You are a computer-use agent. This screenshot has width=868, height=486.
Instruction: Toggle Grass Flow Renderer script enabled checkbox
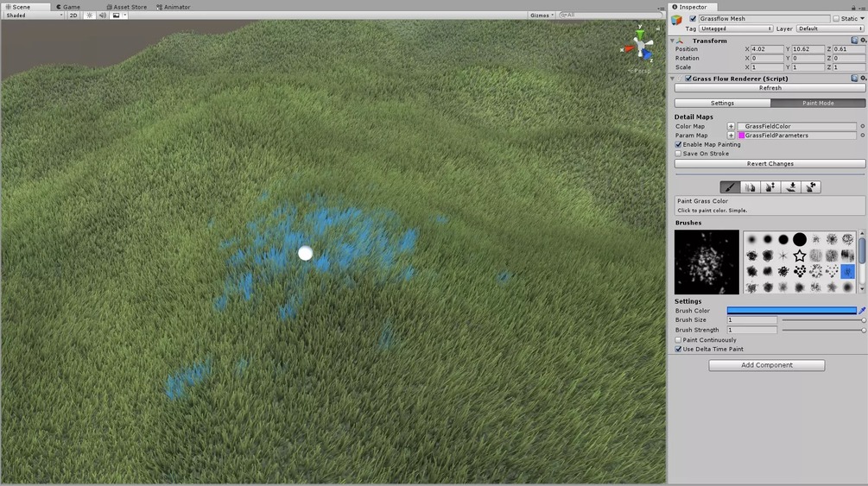tap(688, 79)
